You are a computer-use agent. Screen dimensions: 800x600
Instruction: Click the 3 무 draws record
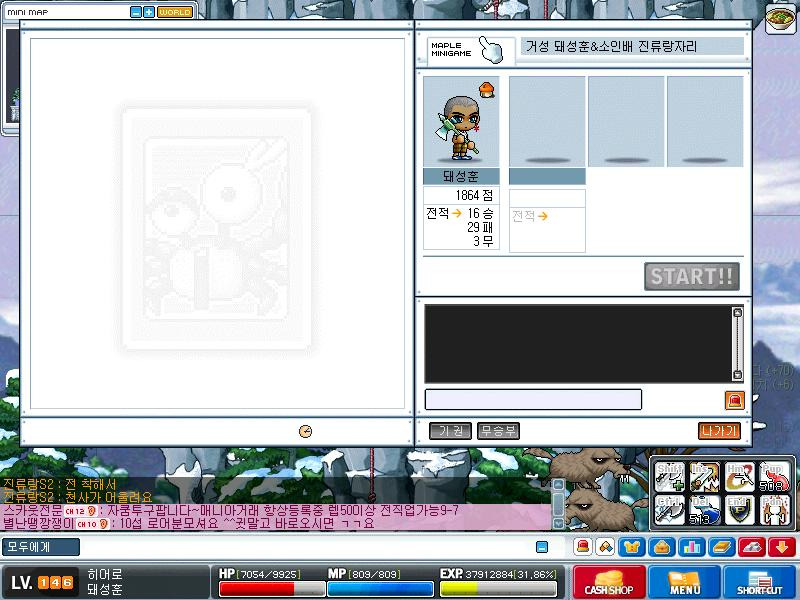coord(483,241)
